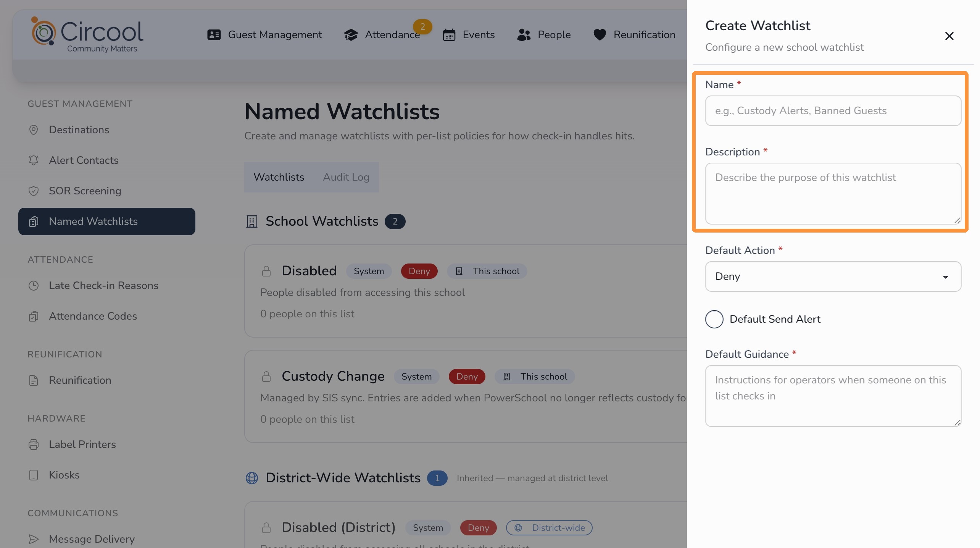Click the Label Printers printer icon
Image resolution: width=980 pixels, height=548 pixels.
[x=34, y=445]
